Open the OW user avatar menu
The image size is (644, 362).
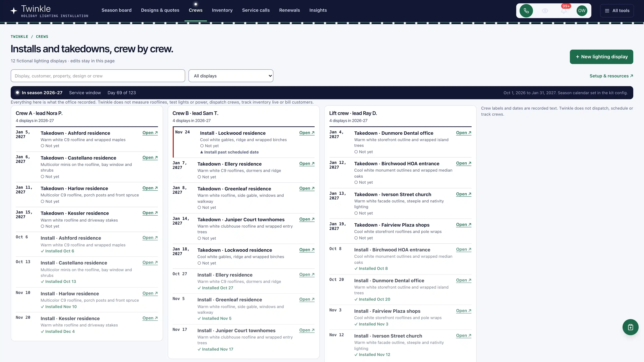pyautogui.click(x=582, y=11)
